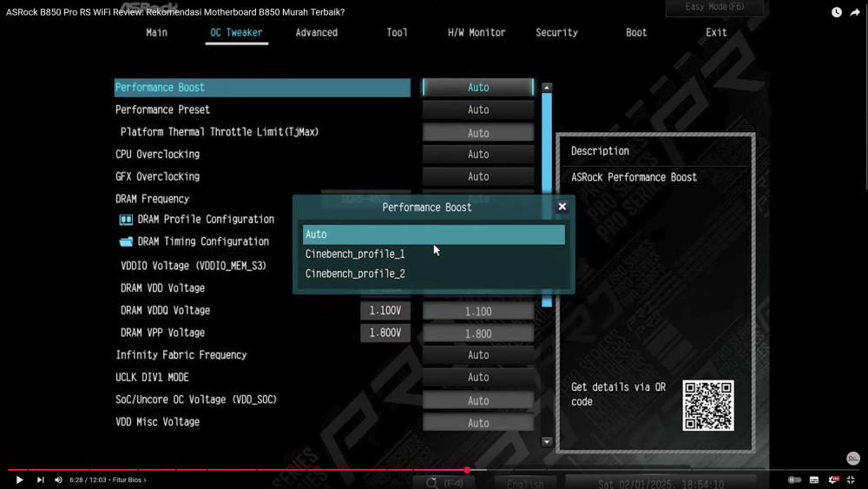Open DRAM Profile Configuration submenu

(206, 220)
